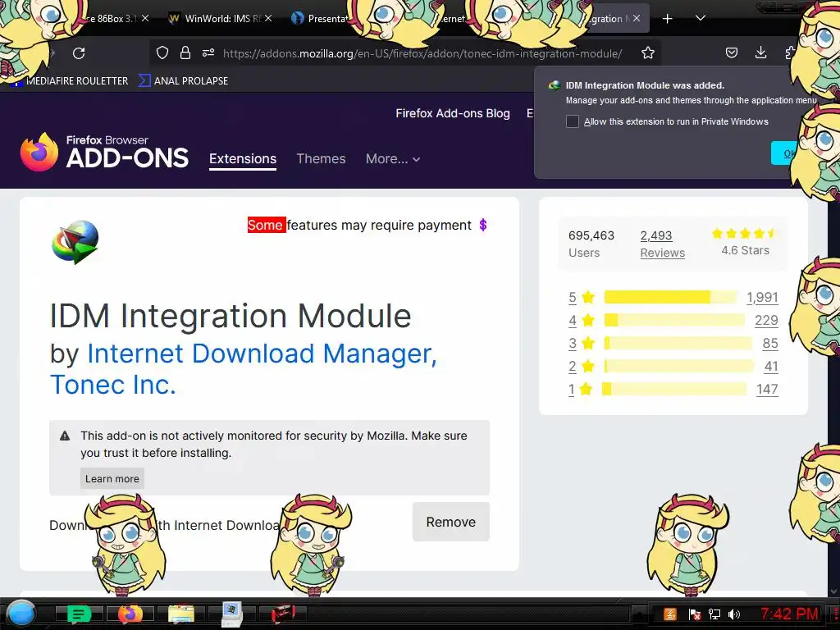Click the star icon in the 1-star row

pyautogui.click(x=586, y=390)
